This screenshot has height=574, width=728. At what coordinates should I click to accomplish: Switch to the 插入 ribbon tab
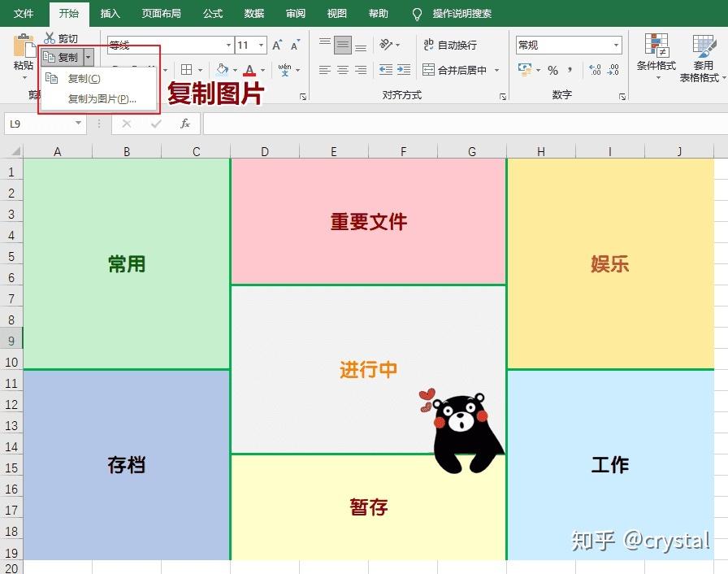110,13
